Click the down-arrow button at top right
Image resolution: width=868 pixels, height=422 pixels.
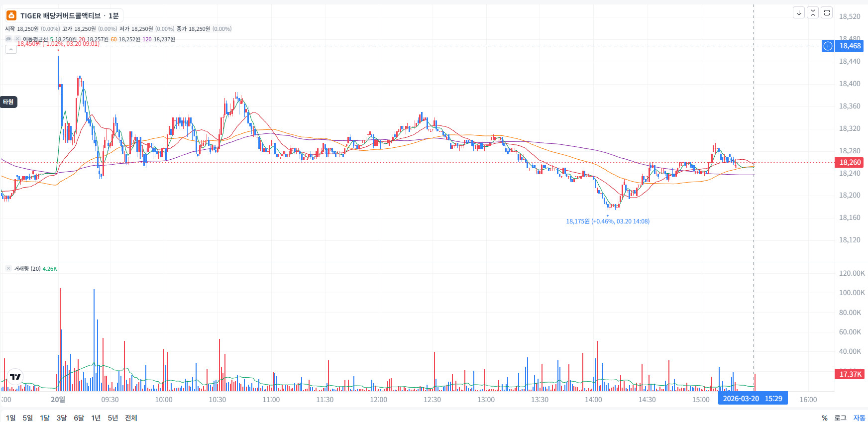pyautogui.click(x=799, y=12)
